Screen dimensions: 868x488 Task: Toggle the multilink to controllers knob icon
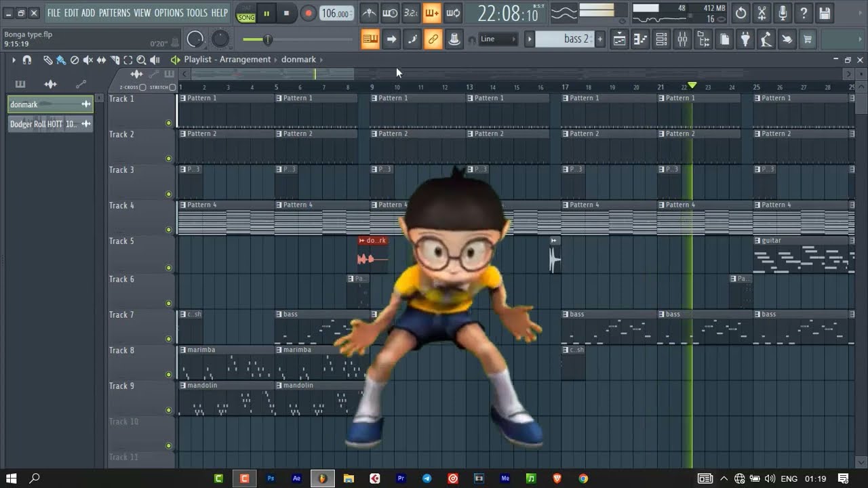[x=454, y=39]
